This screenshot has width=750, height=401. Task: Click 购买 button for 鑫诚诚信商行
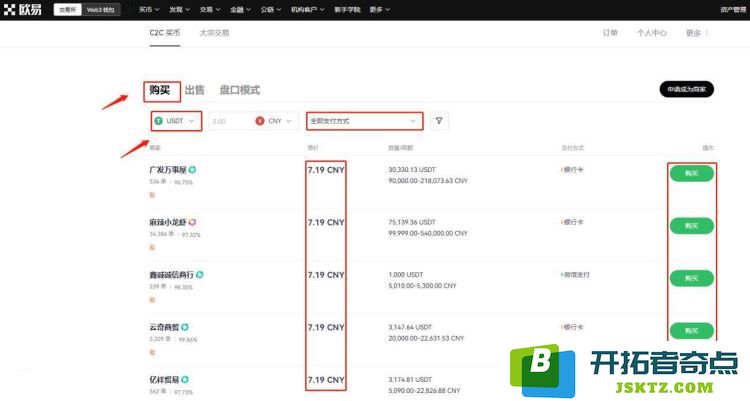[692, 278]
